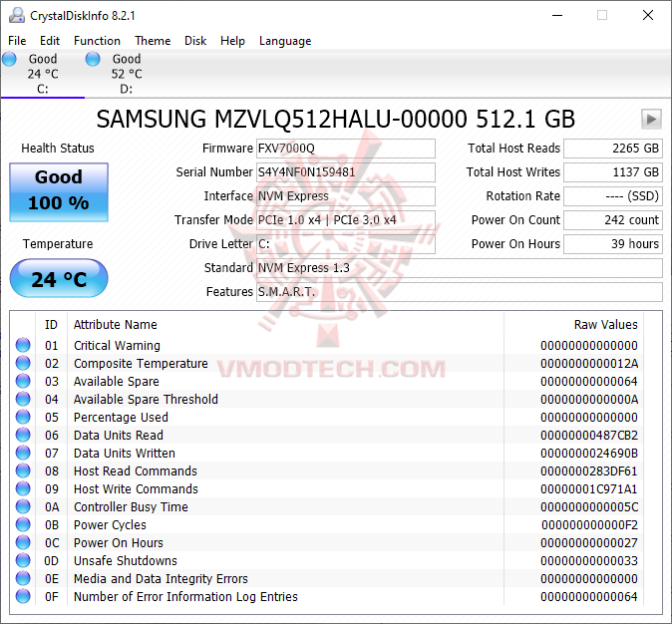
Task: Minimize the CrystalDiskInfo window
Action: [x=557, y=15]
